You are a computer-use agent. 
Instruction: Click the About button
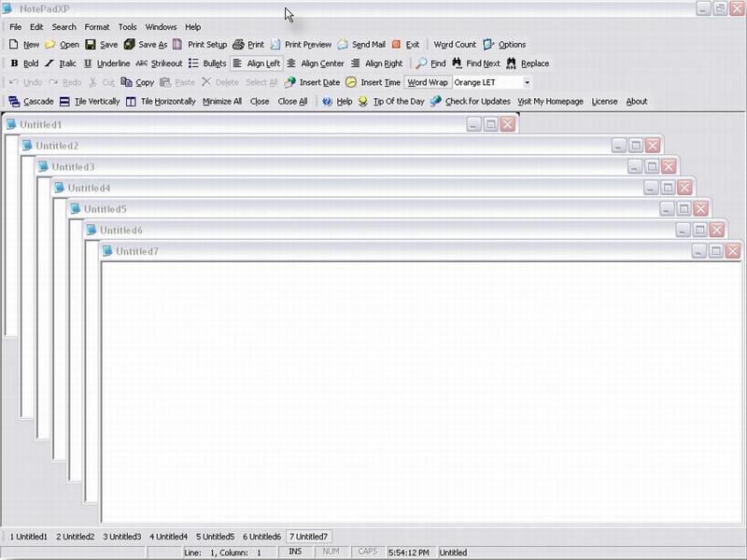point(637,102)
